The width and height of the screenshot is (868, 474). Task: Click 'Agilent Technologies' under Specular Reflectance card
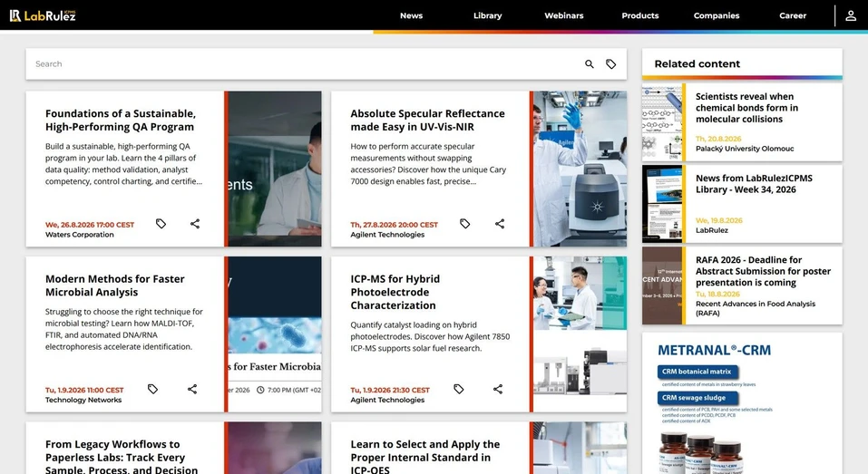(387, 235)
